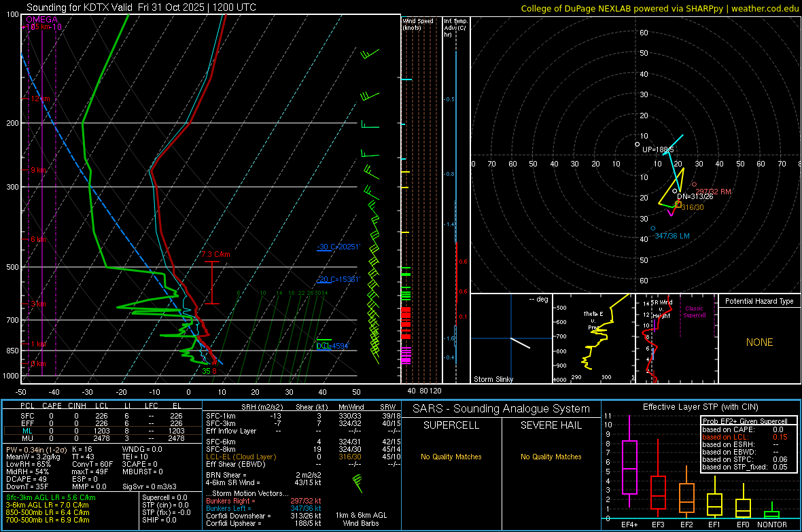Click the CAPE column header
The image size is (802, 532).
click(x=52, y=406)
